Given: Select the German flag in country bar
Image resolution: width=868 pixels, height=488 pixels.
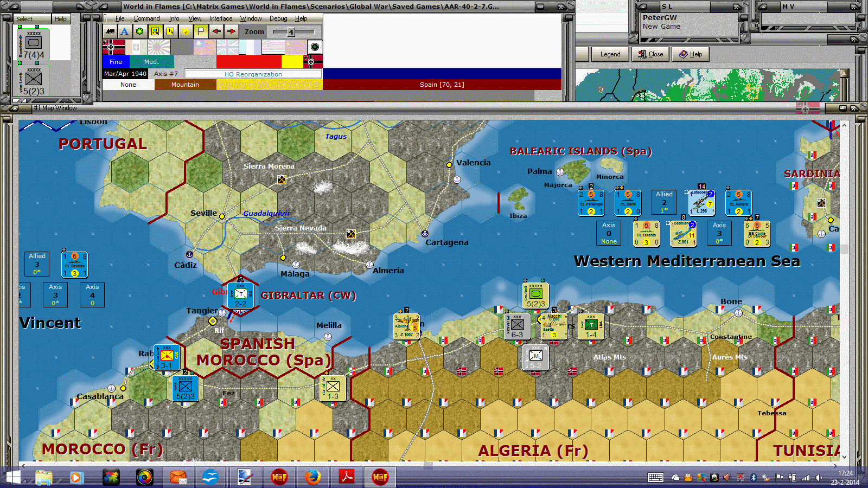Looking at the screenshot, I should tap(113, 47).
